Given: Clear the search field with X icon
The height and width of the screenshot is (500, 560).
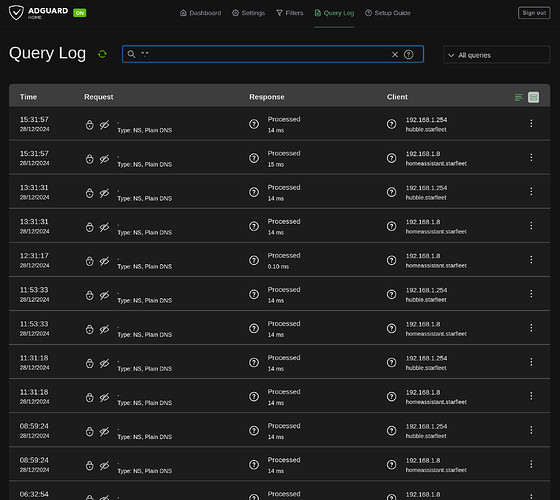Looking at the screenshot, I should click(395, 54).
